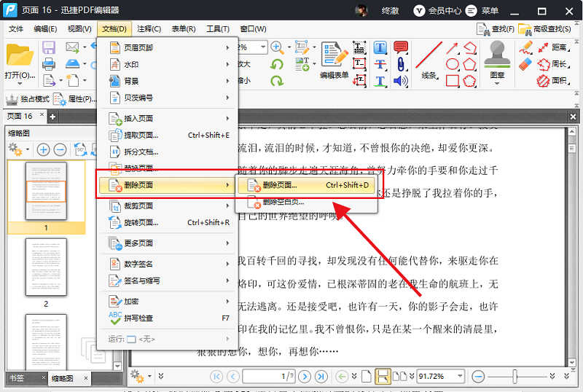The width and height of the screenshot is (583, 392).
Task: Click the speaker sound icon
Action: [400, 81]
